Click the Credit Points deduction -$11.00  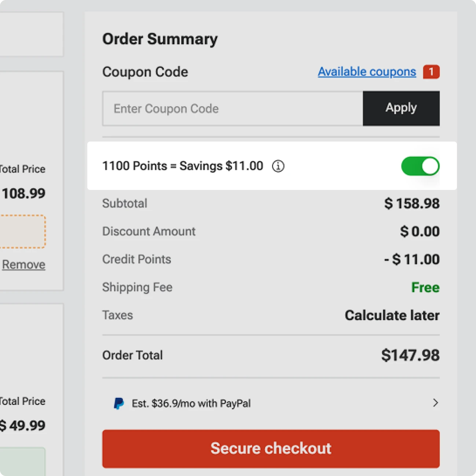pos(411,259)
